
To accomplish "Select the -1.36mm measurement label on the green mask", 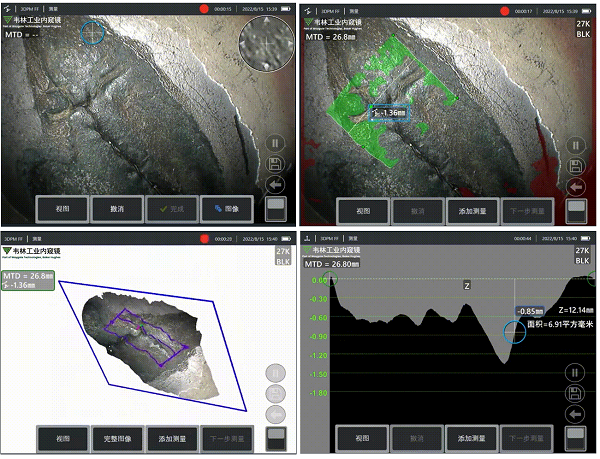I will [x=390, y=113].
